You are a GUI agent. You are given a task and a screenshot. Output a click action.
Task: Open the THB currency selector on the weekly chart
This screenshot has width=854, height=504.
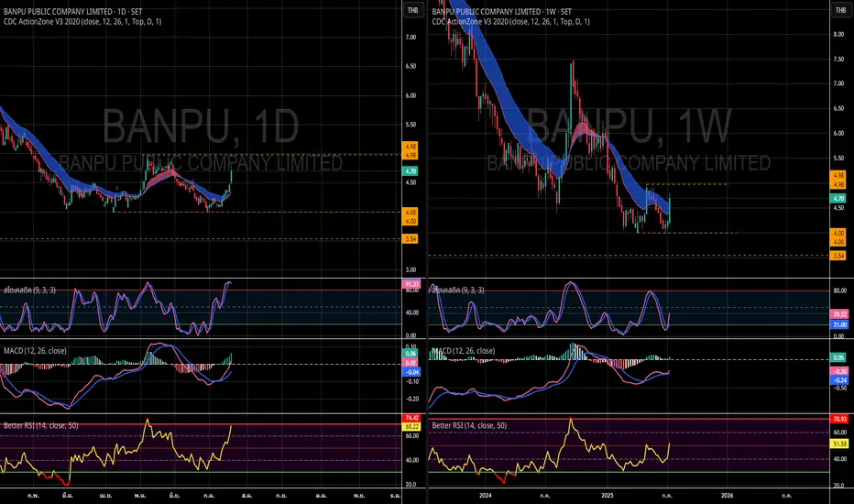(x=838, y=10)
